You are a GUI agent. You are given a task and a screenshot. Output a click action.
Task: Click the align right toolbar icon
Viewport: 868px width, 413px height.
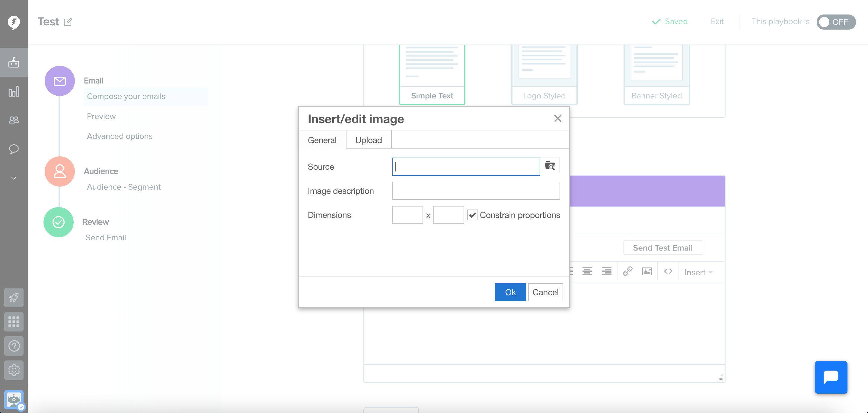(x=607, y=271)
